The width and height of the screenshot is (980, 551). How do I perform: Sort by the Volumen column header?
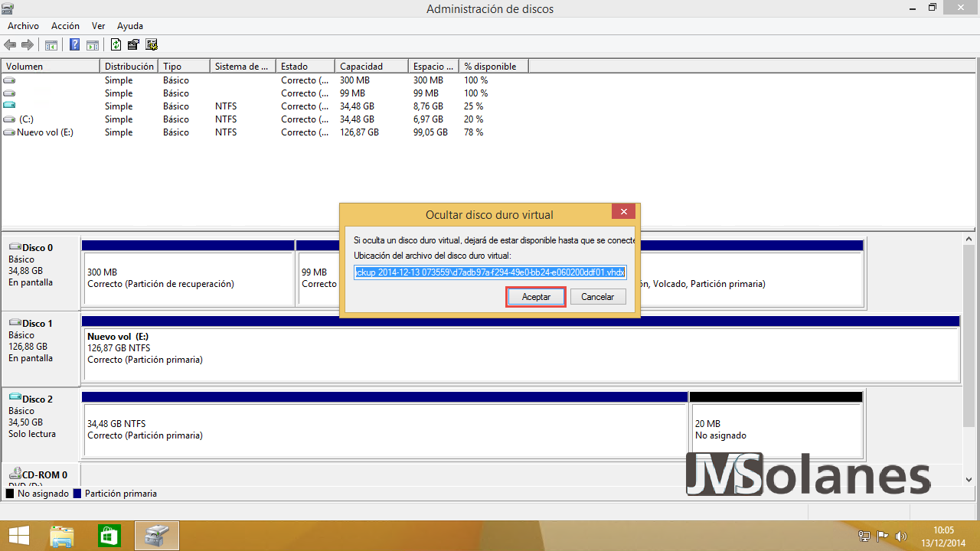point(51,67)
